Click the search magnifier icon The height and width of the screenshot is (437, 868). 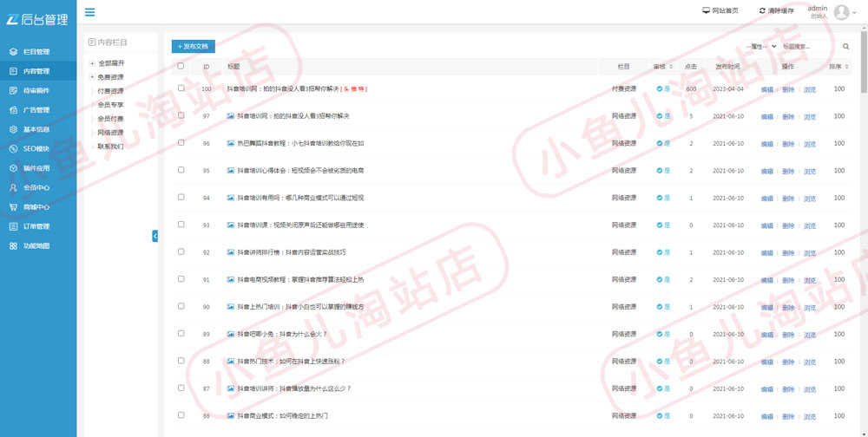[x=845, y=47]
